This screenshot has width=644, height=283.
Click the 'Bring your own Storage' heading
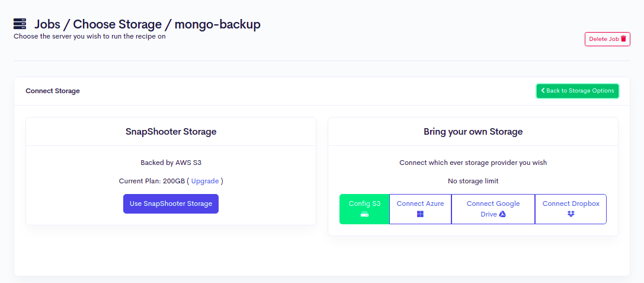click(x=473, y=132)
